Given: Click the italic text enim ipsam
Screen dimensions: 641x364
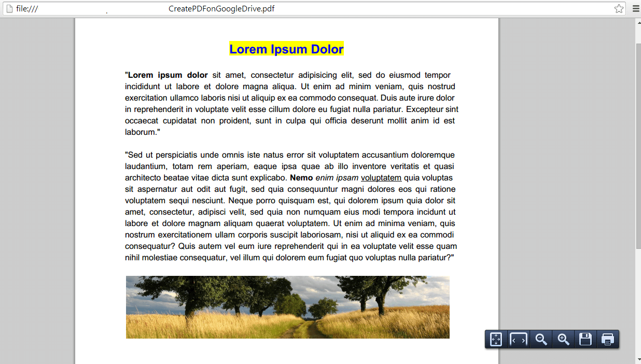Looking at the screenshot, I should click(x=337, y=178).
